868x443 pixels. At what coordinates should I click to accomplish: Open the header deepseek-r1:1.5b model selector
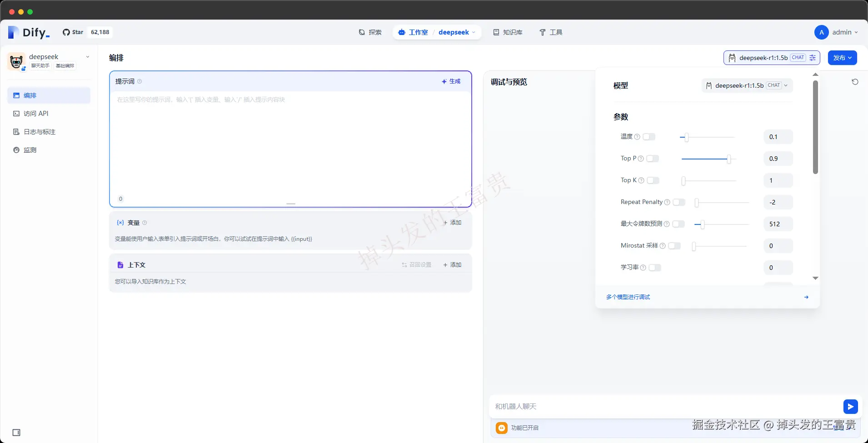(x=772, y=58)
